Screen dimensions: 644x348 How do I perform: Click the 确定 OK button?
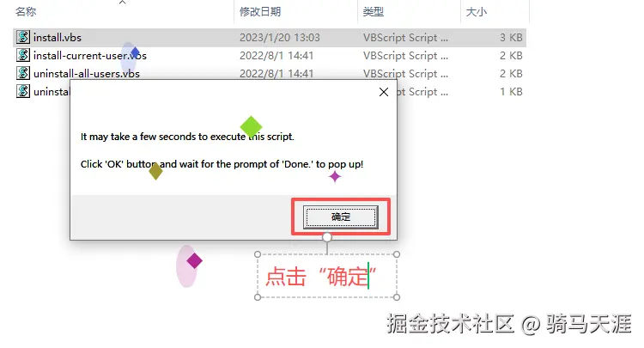(x=341, y=217)
